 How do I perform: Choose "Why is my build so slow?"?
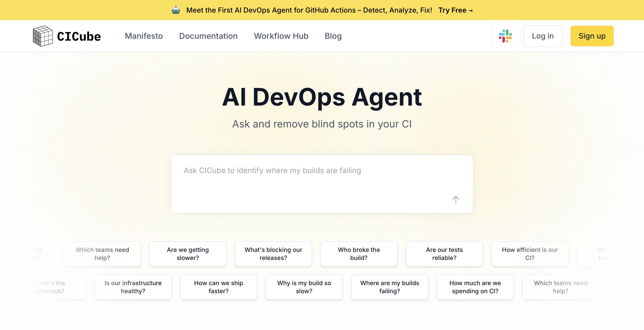coord(304,287)
